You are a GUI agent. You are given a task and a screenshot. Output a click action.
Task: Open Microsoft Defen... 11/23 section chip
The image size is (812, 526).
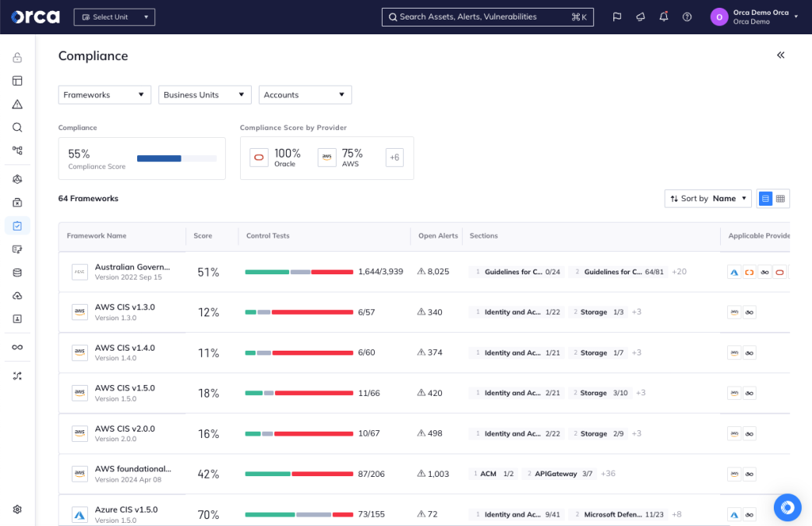(618, 514)
